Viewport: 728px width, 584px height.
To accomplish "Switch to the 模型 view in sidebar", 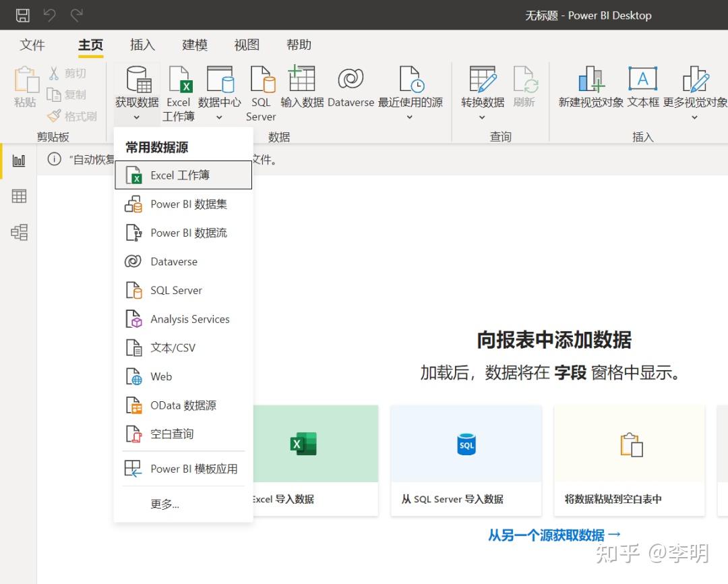I will pyautogui.click(x=18, y=232).
